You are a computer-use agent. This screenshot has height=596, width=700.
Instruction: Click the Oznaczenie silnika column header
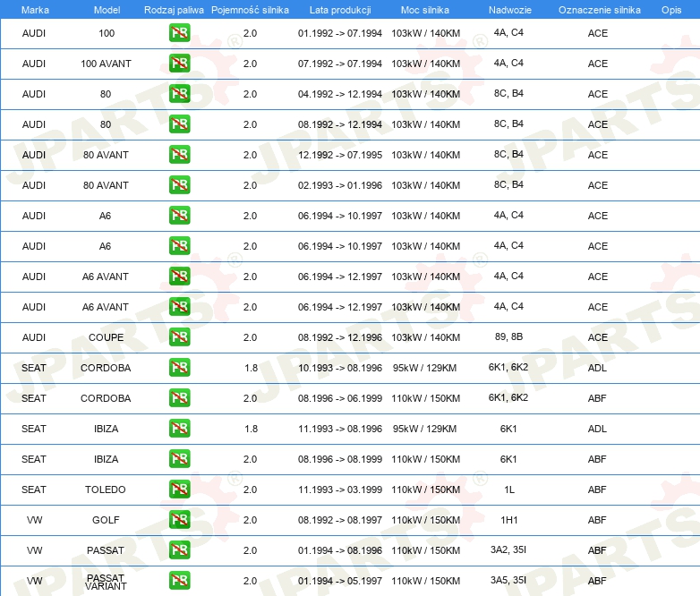(x=600, y=10)
